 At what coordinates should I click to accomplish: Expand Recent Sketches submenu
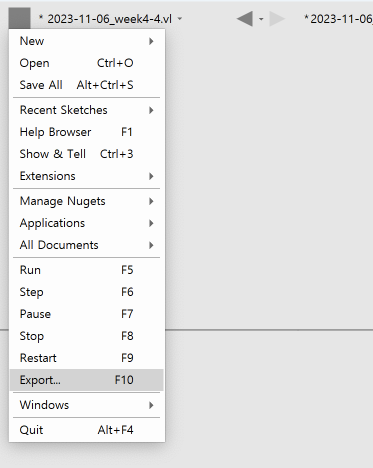[87, 110]
